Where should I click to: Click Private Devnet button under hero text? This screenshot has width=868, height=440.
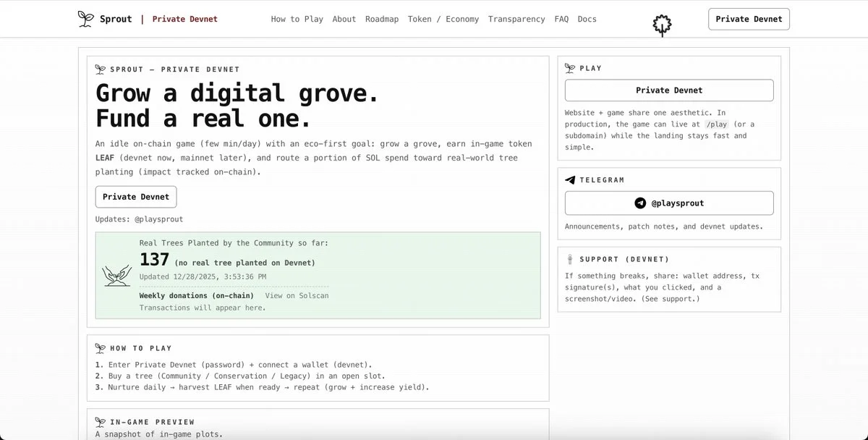[x=136, y=197]
